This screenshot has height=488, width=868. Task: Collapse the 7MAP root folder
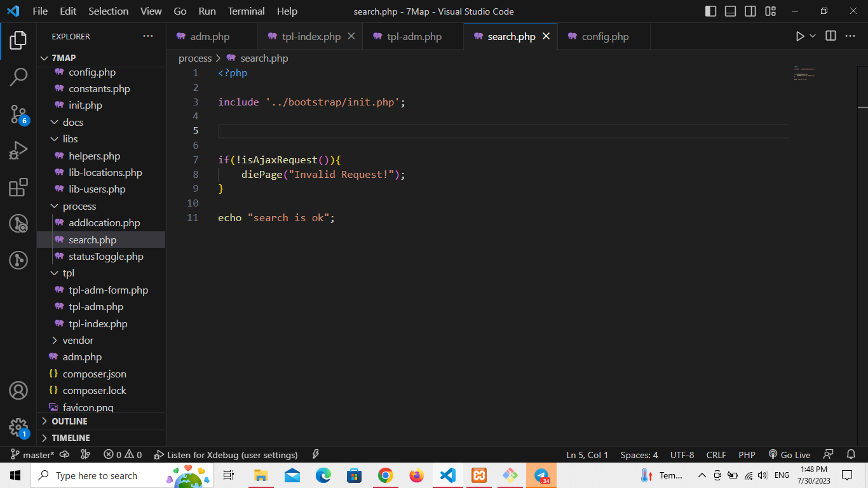(101, 58)
